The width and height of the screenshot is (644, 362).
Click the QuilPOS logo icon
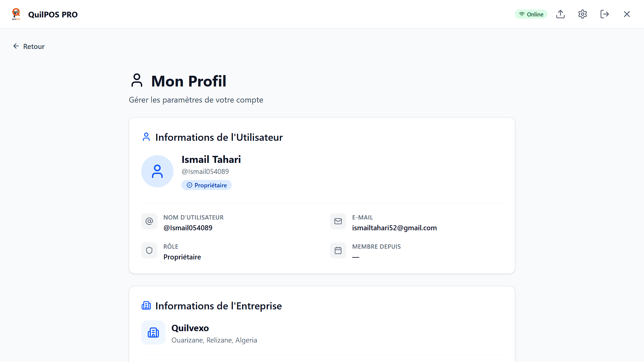pos(16,14)
